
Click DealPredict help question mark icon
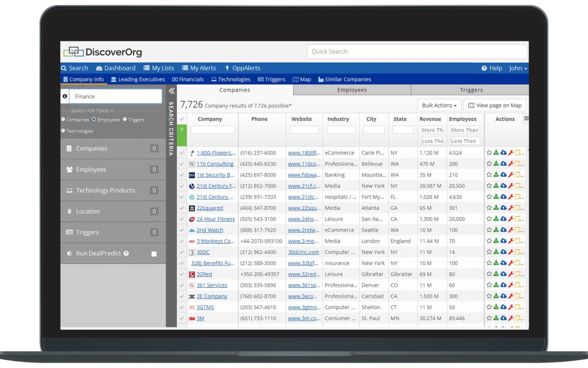126,254
